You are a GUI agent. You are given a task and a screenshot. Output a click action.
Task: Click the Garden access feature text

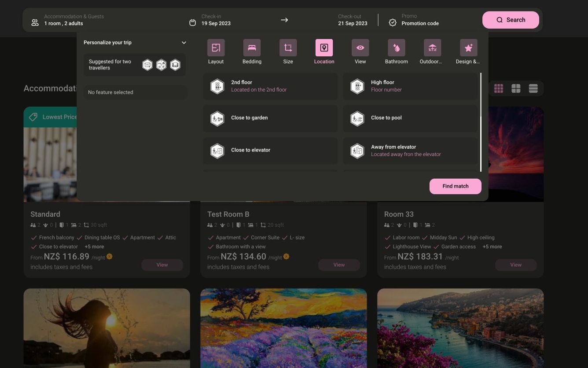[x=459, y=247]
